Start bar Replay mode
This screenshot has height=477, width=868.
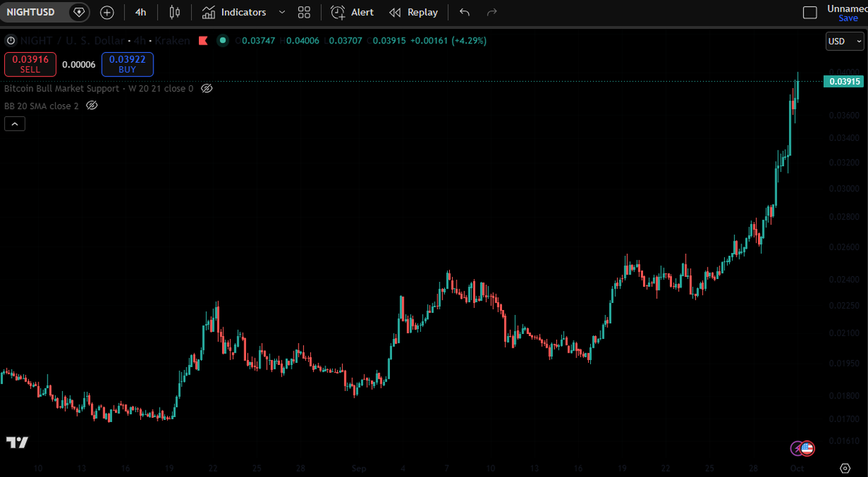[x=413, y=12]
